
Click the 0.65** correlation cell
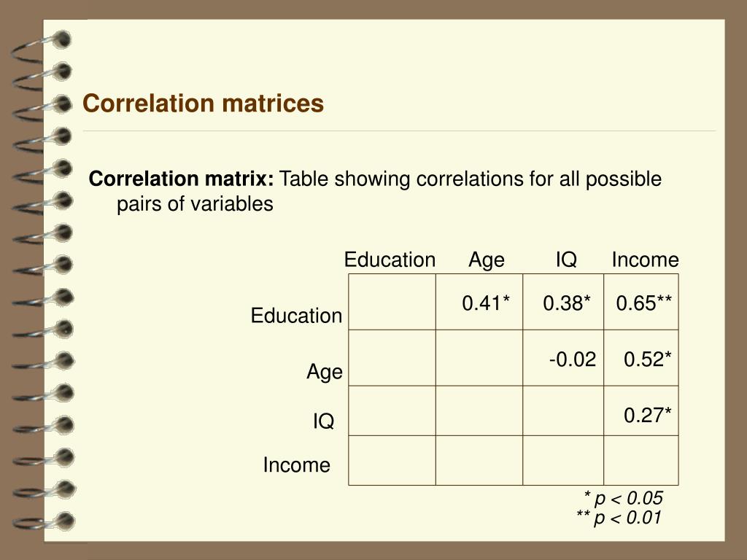641,302
